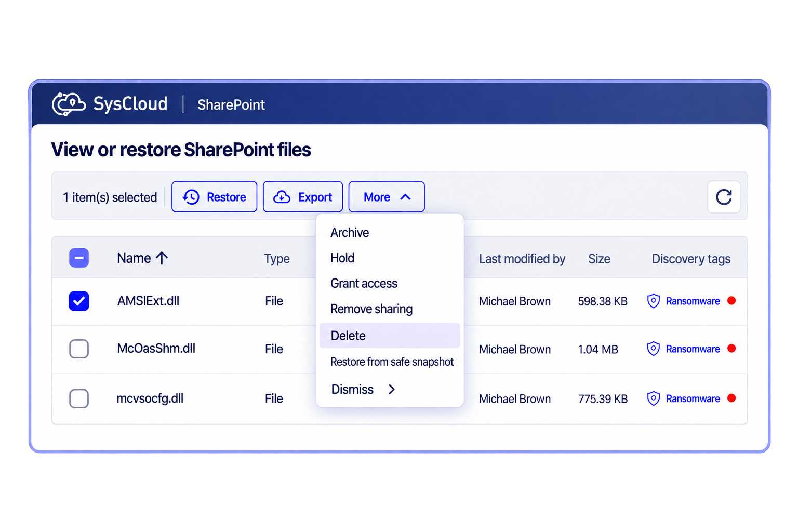Viewport: 798px width, 532px height.
Task: Choose Grant access menu option
Action: [364, 284]
